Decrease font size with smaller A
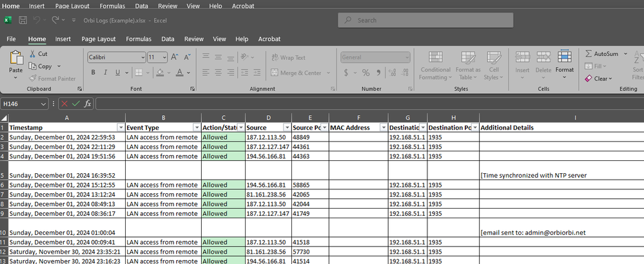 click(188, 57)
